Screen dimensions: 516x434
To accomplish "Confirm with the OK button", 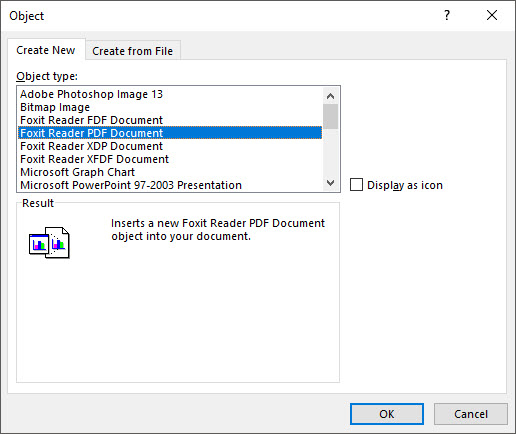I will (x=387, y=414).
